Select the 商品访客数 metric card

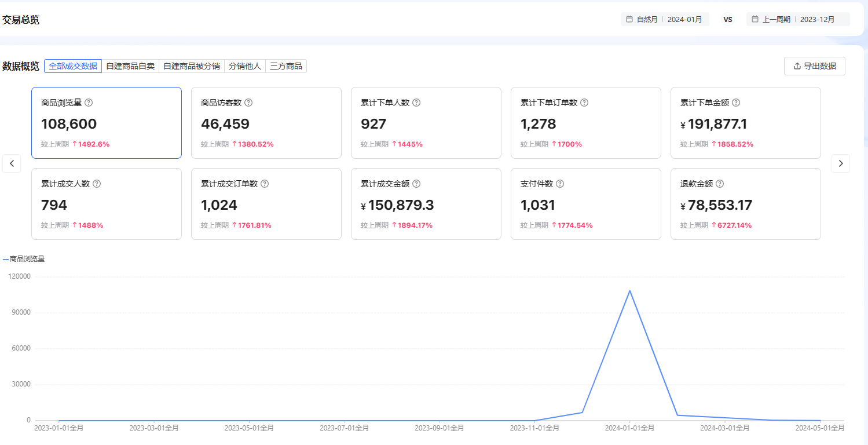[266, 123]
